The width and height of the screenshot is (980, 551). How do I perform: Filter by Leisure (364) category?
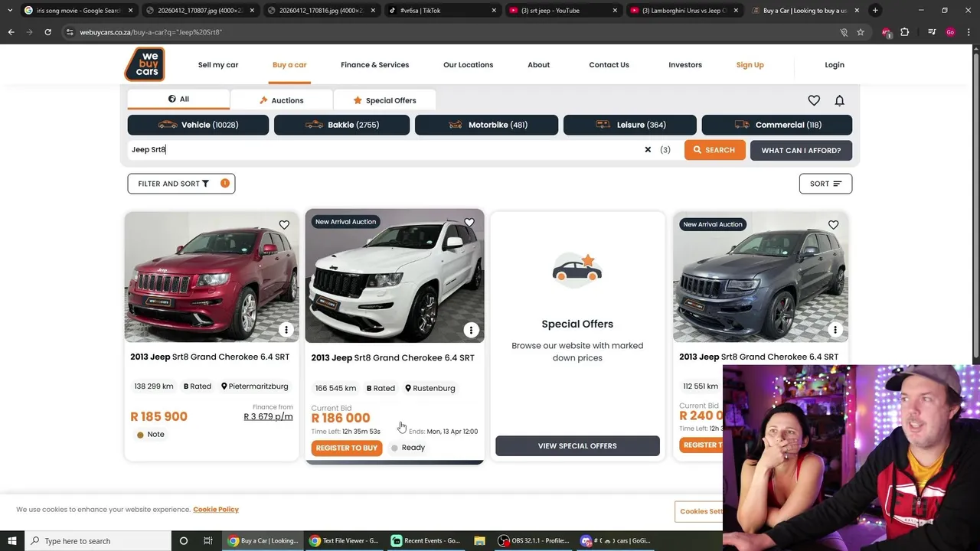(629, 125)
